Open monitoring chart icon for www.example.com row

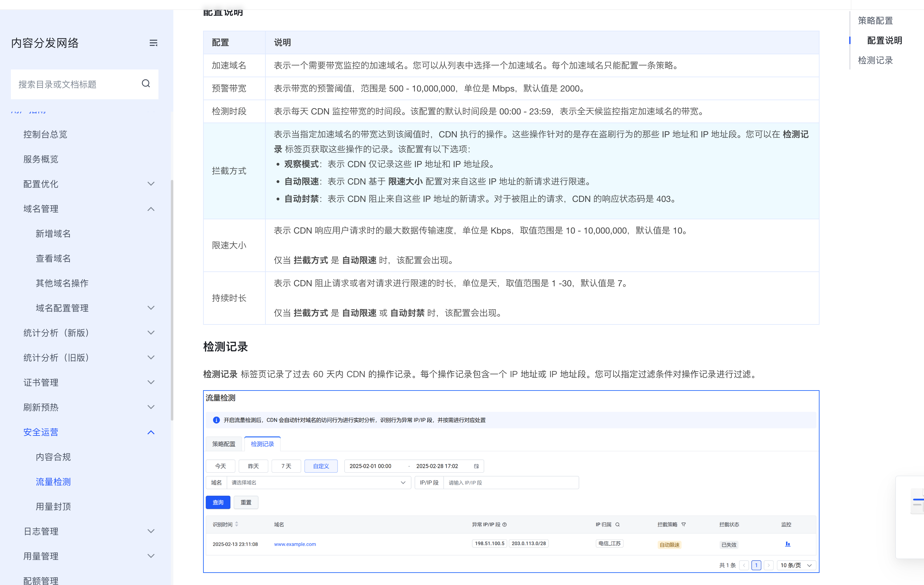788,544
